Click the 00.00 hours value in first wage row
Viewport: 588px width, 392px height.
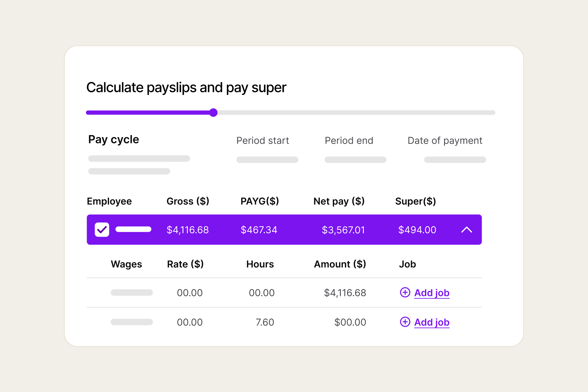(262, 293)
